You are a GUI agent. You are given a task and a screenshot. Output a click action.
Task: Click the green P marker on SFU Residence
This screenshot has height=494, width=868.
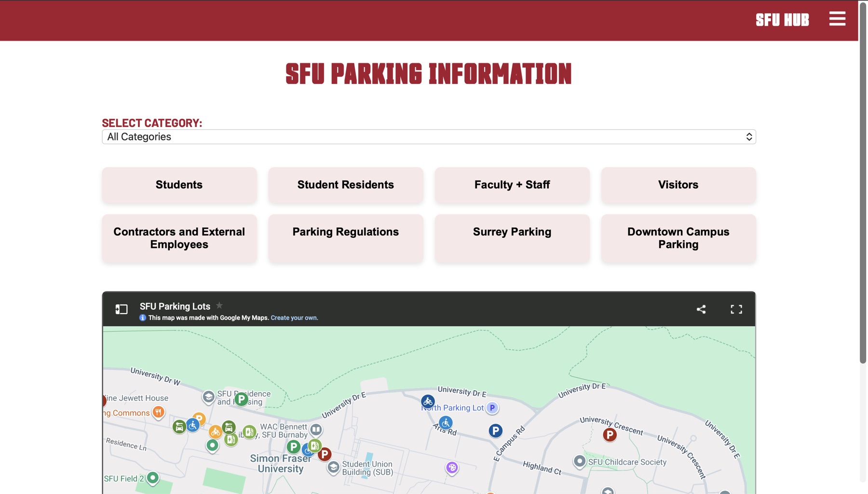pyautogui.click(x=242, y=399)
